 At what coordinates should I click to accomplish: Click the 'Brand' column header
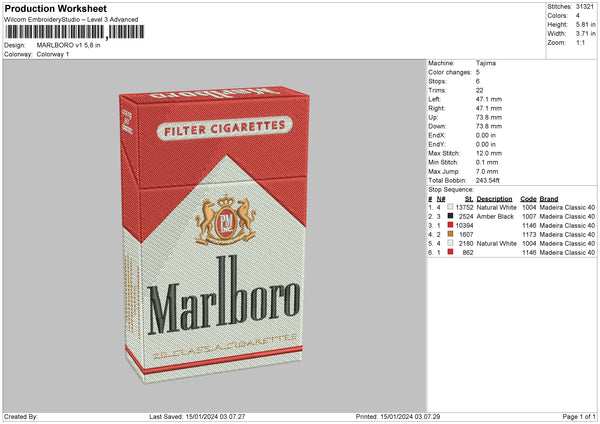[549, 199]
